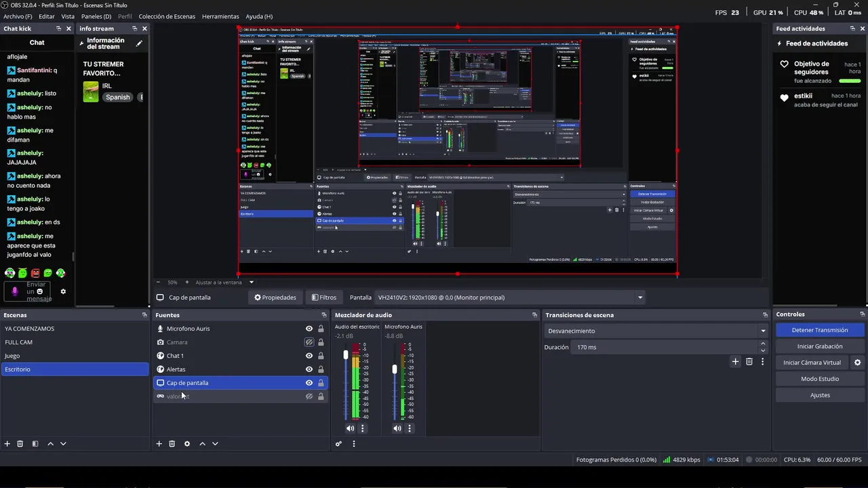This screenshot has width=868, height=488.
Task: Zoom out preview with minus icon
Action: [x=159, y=282]
